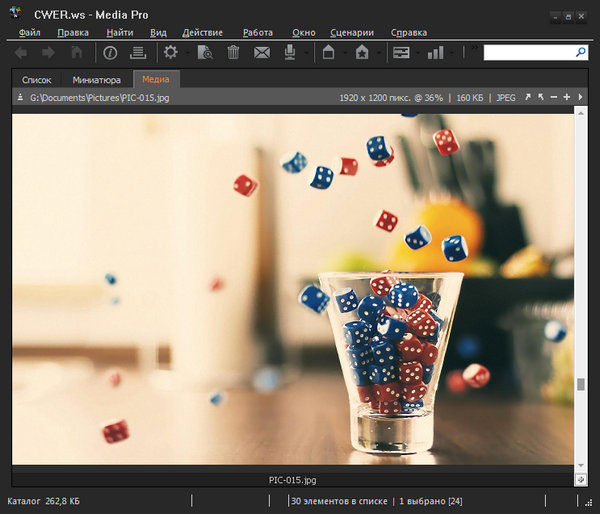Expand the plain house icon dropdown arrow
The width and height of the screenshot is (600, 514).
click(345, 53)
